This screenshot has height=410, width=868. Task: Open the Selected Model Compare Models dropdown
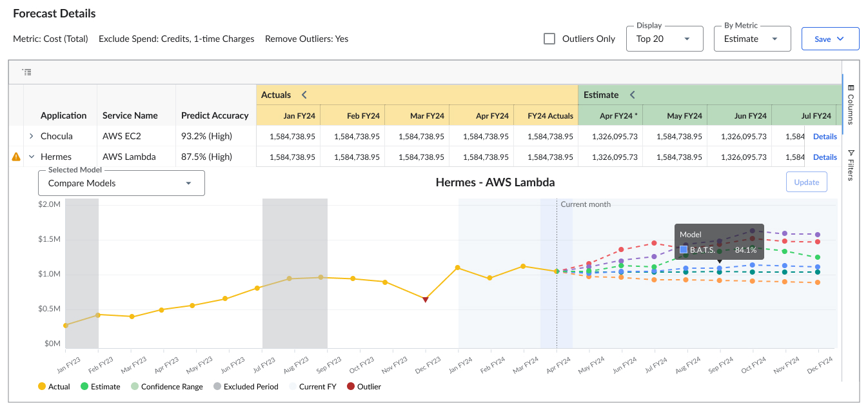pos(121,183)
